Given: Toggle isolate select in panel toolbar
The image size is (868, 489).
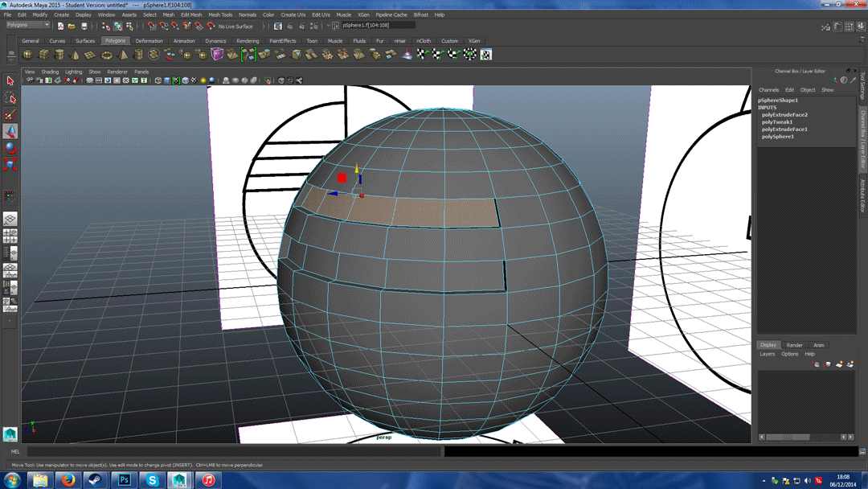Looking at the screenshot, I should click(268, 80).
